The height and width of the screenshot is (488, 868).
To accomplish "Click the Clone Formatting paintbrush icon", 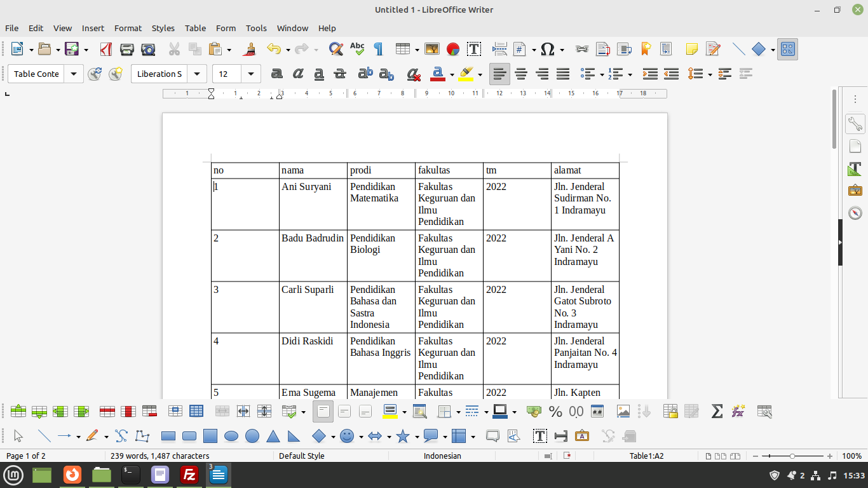I will 250,49.
